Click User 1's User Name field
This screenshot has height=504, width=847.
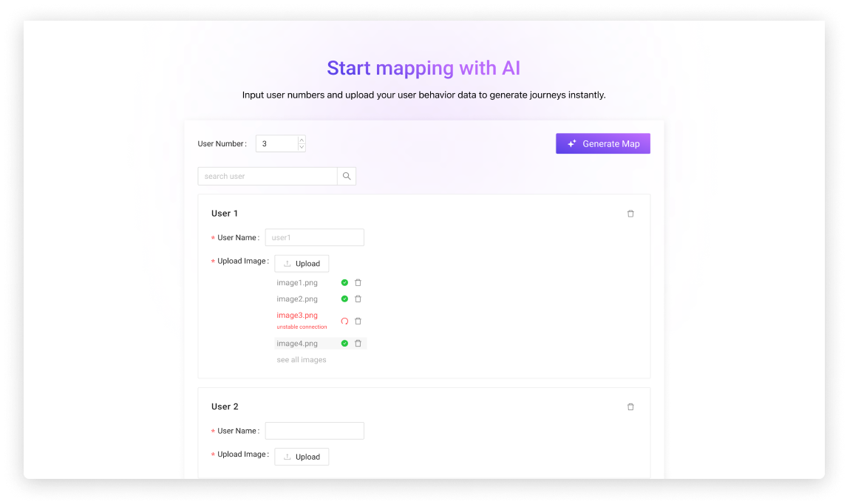(x=314, y=237)
